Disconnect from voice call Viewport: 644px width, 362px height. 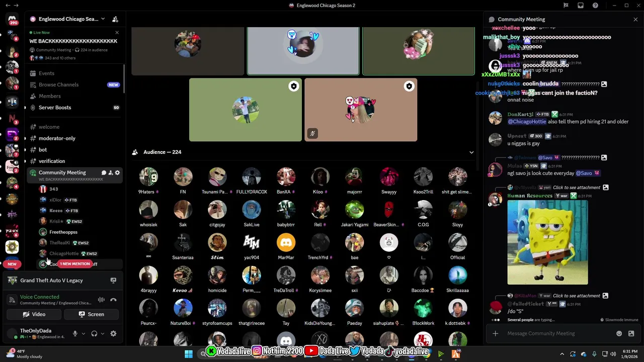click(x=113, y=300)
